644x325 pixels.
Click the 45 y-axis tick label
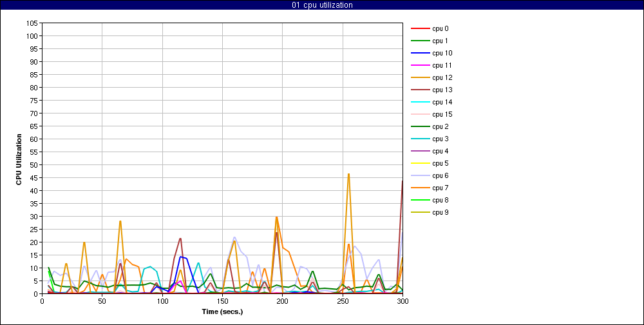coord(33,178)
